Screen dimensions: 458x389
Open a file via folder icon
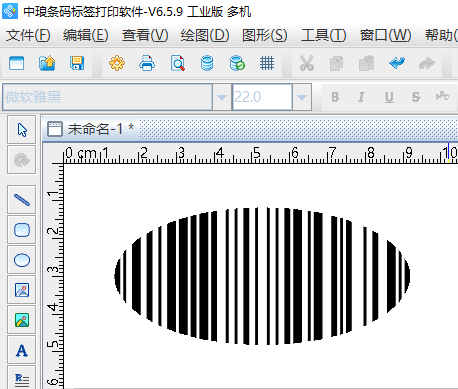(x=47, y=63)
